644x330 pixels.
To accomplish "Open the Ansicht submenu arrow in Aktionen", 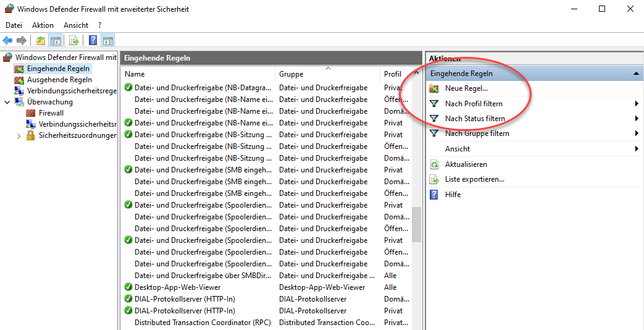I will tap(637, 149).
